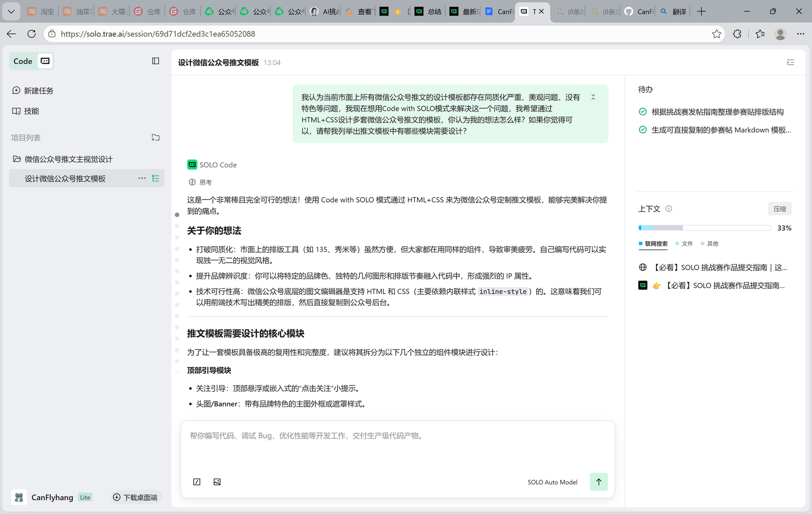Click the 压缩 compress button
The height and width of the screenshot is (514, 812).
point(779,209)
